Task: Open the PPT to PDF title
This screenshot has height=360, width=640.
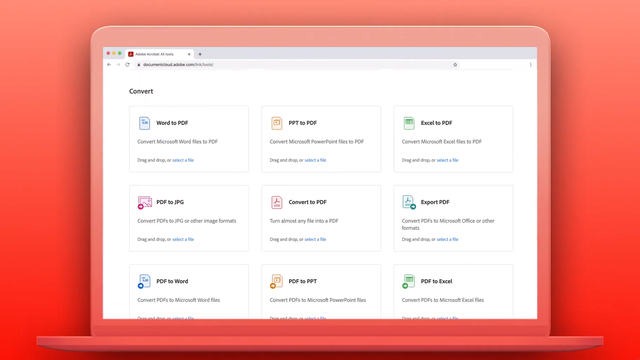Action: (302, 123)
